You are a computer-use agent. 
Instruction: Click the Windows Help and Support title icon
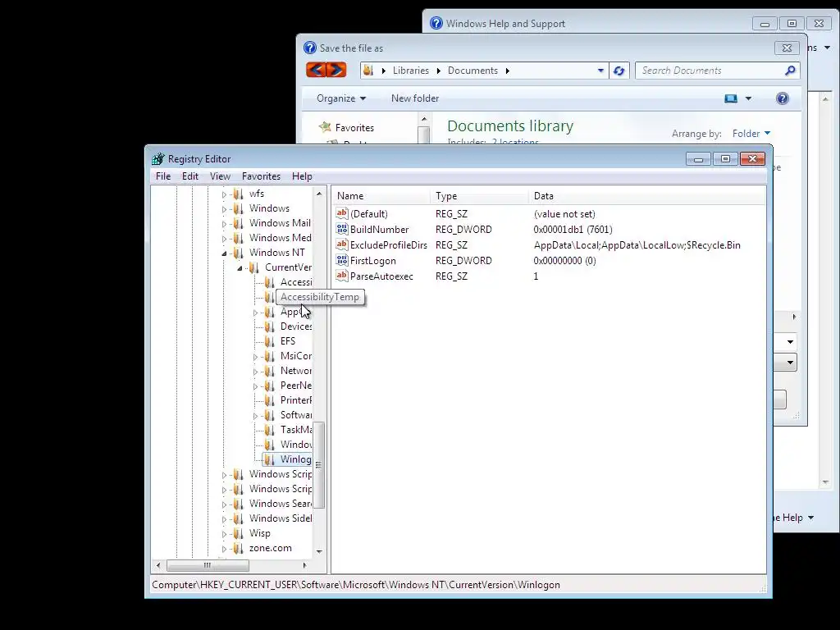tap(436, 23)
